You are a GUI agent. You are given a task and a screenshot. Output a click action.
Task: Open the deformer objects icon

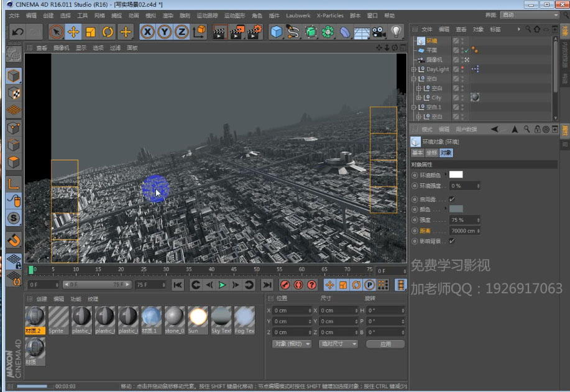pos(344,32)
